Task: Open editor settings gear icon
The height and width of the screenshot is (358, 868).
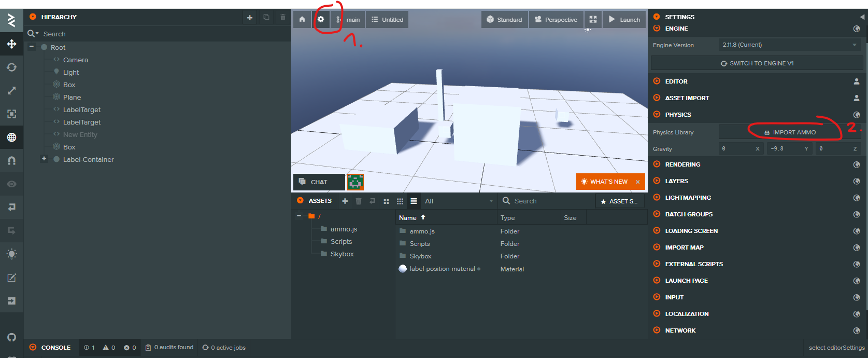Action: point(321,19)
